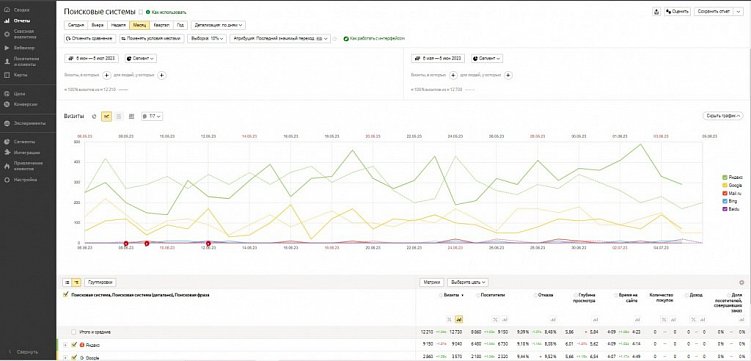
Task: Select the Квартал period tab
Action: 162,25
